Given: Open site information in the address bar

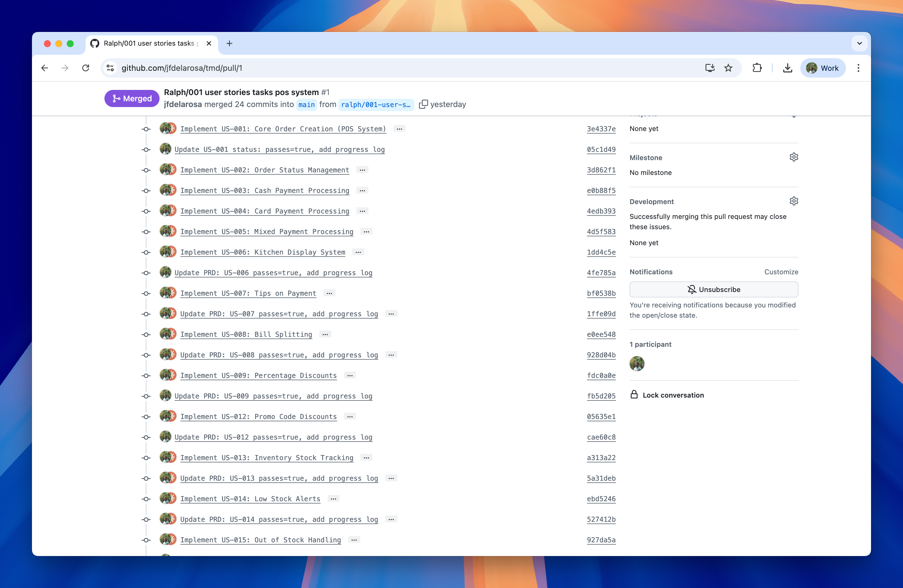Looking at the screenshot, I should pyautogui.click(x=110, y=68).
